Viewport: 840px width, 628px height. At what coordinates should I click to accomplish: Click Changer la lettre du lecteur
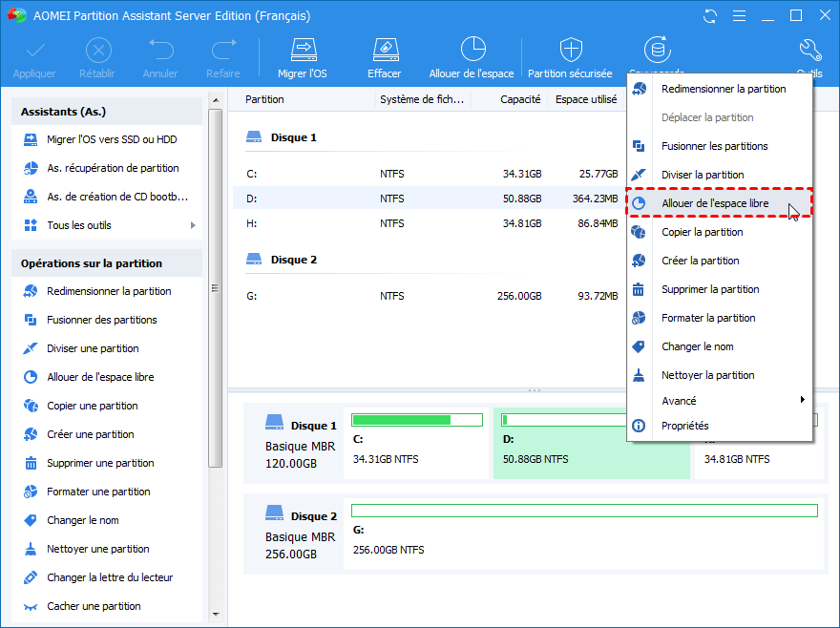click(x=110, y=577)
